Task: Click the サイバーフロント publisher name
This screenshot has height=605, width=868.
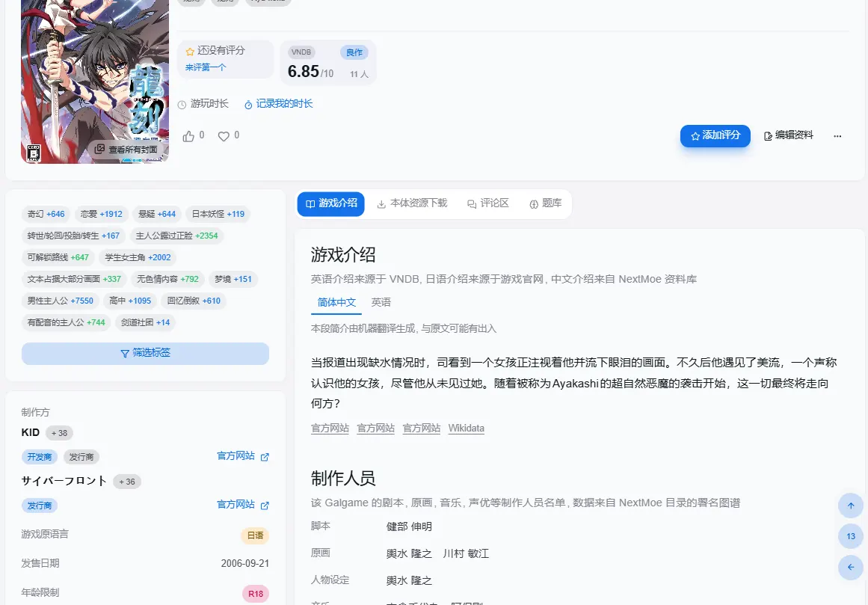Action: pos(64,481)
